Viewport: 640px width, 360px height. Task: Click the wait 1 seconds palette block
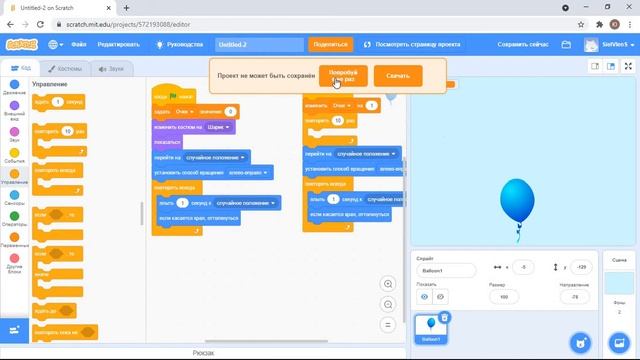point(58,102)
